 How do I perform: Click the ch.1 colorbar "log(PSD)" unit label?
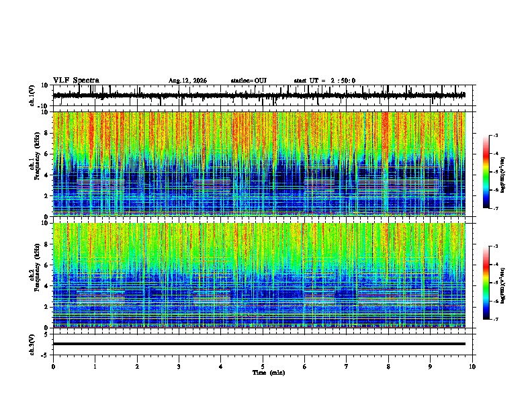pos(502,175)
